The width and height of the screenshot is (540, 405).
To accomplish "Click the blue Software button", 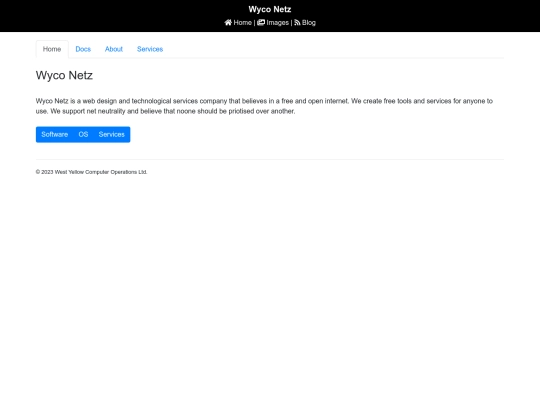I will tap(54, 134).
